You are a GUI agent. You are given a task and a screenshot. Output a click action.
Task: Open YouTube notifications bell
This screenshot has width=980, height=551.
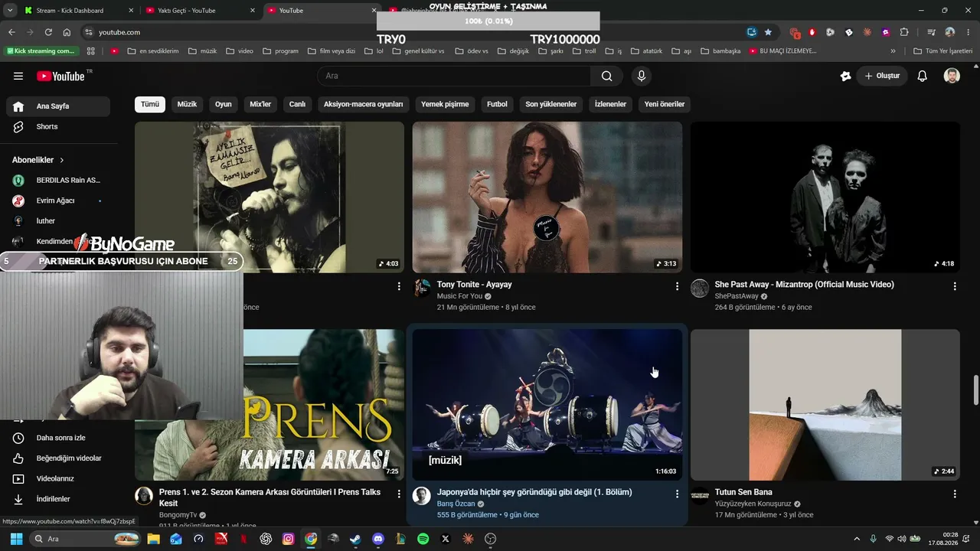point(923,76)
